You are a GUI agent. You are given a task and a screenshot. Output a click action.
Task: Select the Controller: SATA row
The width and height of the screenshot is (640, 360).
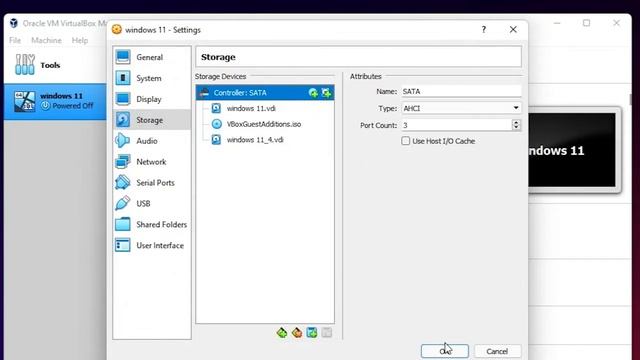pos(265,93)
